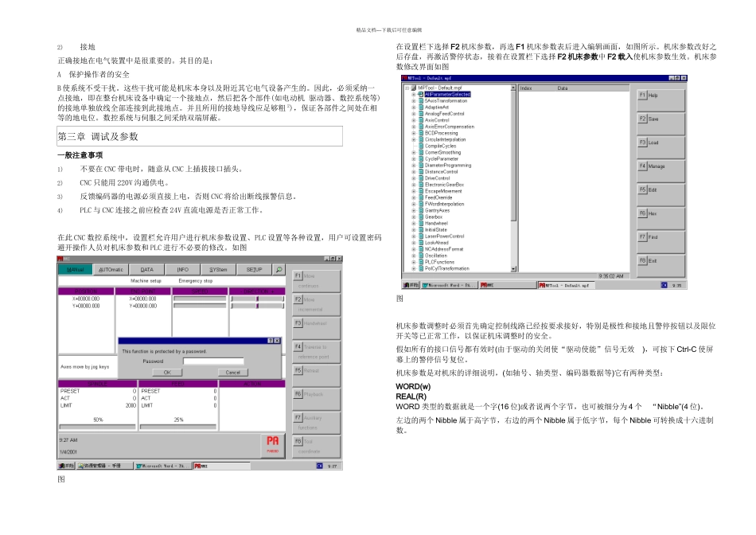Click the AllParameterSelected node icon
756x535 pixels.
point(421,95)
